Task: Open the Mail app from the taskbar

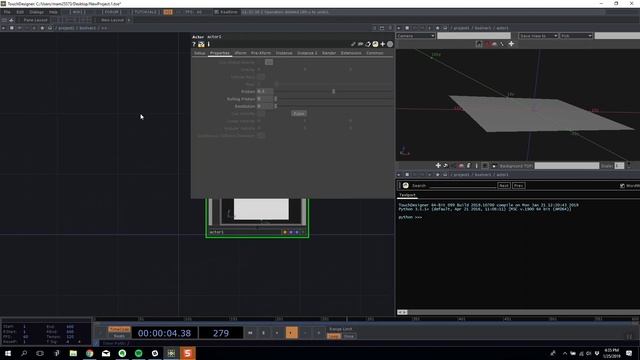Action: coord(106,353)
